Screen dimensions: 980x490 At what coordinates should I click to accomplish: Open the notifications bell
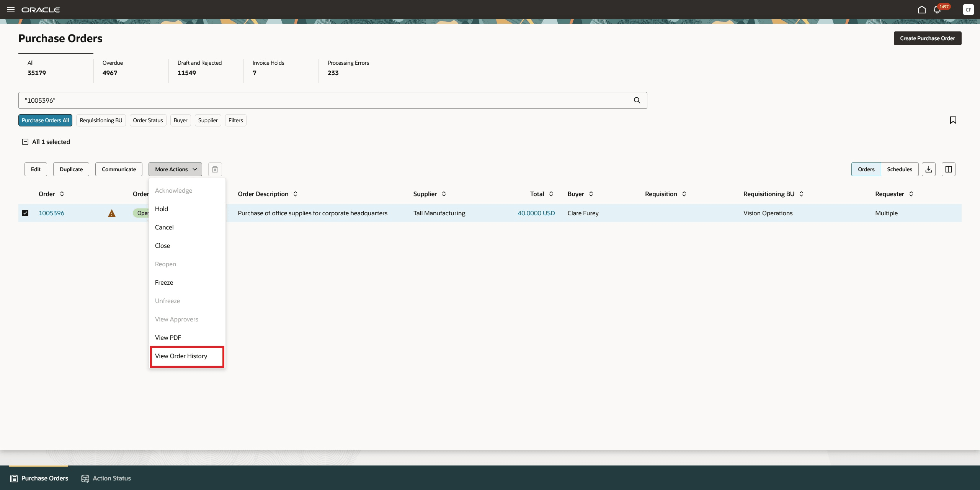coord(937,10)
